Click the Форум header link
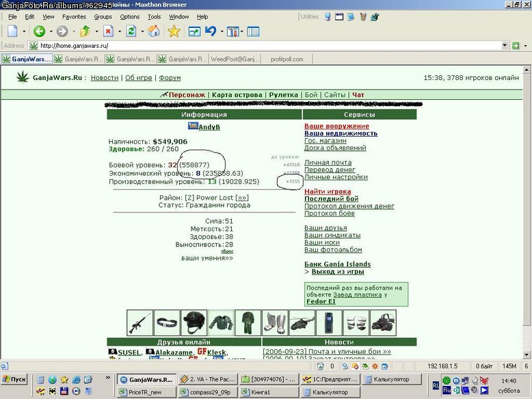532x399 pixels. [170, 78]
